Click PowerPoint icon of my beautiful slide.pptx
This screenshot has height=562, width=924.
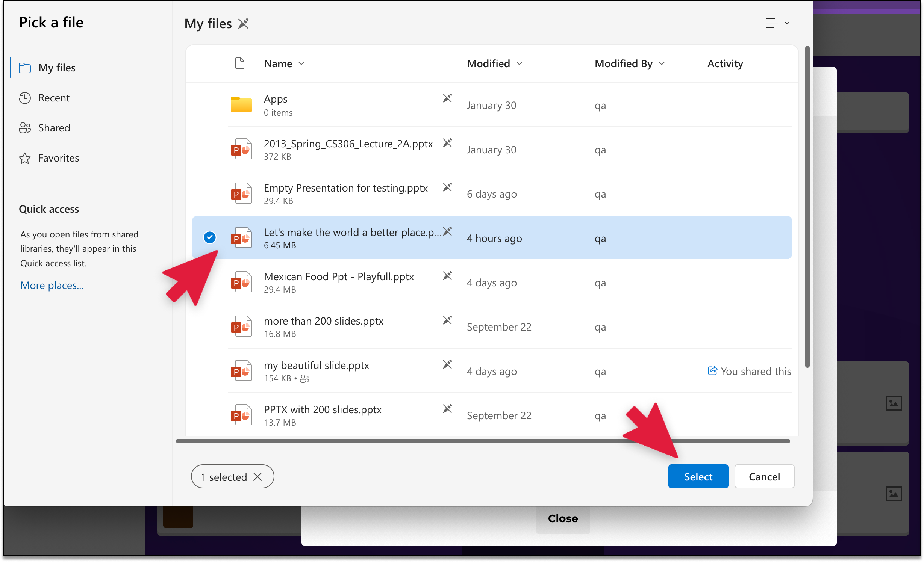[241, 371]
